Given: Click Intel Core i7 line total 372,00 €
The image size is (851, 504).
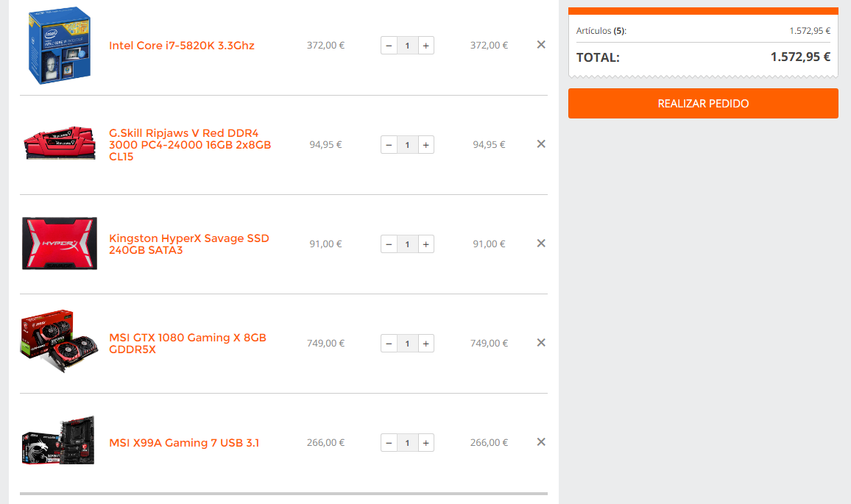Looking at the screenshot, I should click(489, 46).
